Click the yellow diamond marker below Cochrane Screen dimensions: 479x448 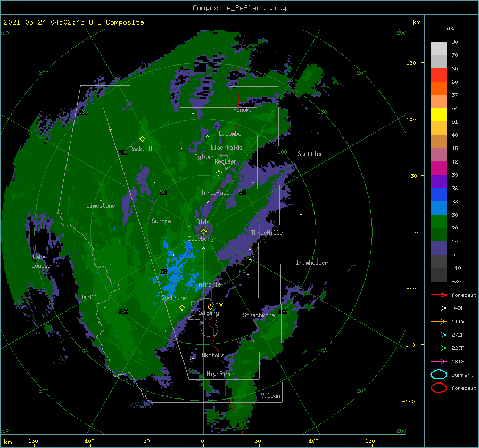point(182,308)
